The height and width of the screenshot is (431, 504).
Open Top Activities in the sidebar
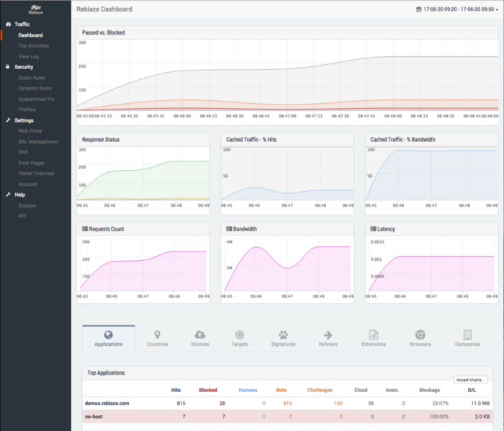coord(33,45)
